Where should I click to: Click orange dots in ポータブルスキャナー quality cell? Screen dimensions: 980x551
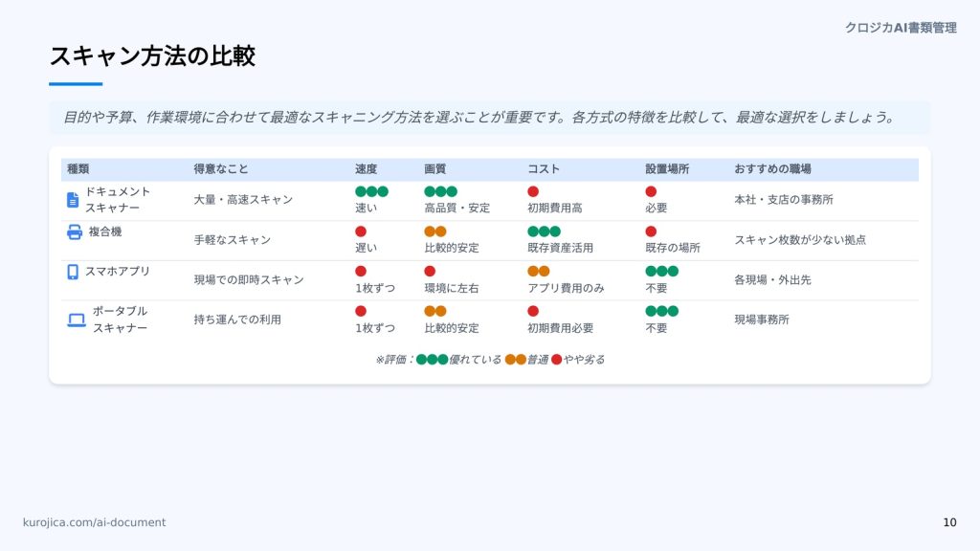pyautogui.click(x=435, y=311)
